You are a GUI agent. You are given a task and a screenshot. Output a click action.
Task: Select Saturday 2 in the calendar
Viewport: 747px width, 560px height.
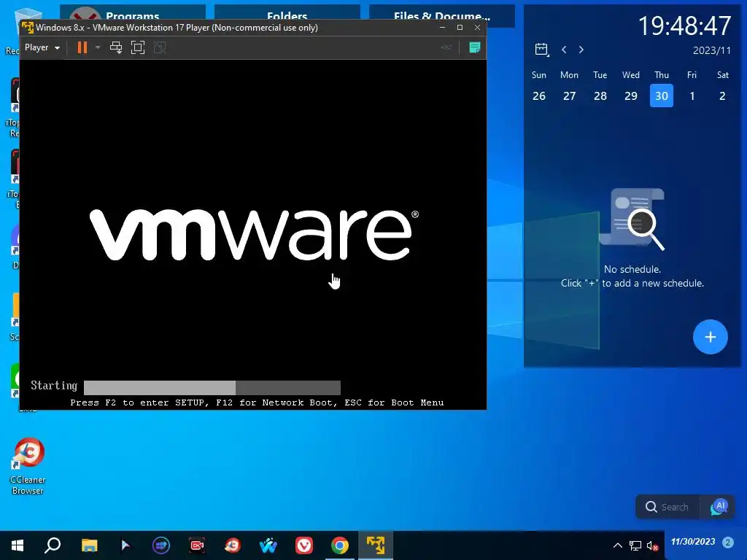click(723, 96)
